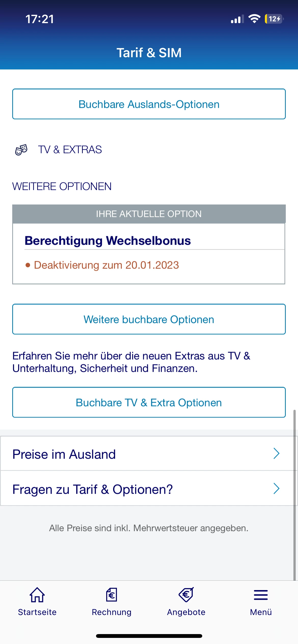Tap Weitere buchbare Optionen button

point(149,319)
